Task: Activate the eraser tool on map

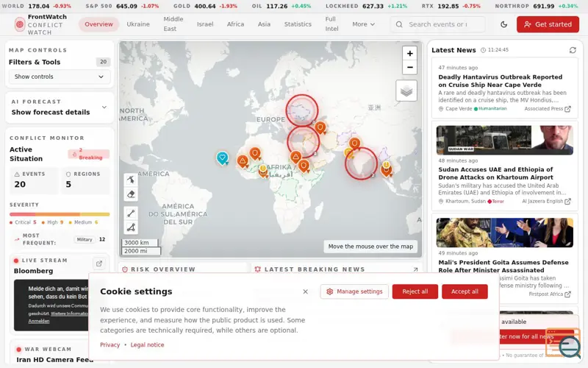Action: click(131, 194)
